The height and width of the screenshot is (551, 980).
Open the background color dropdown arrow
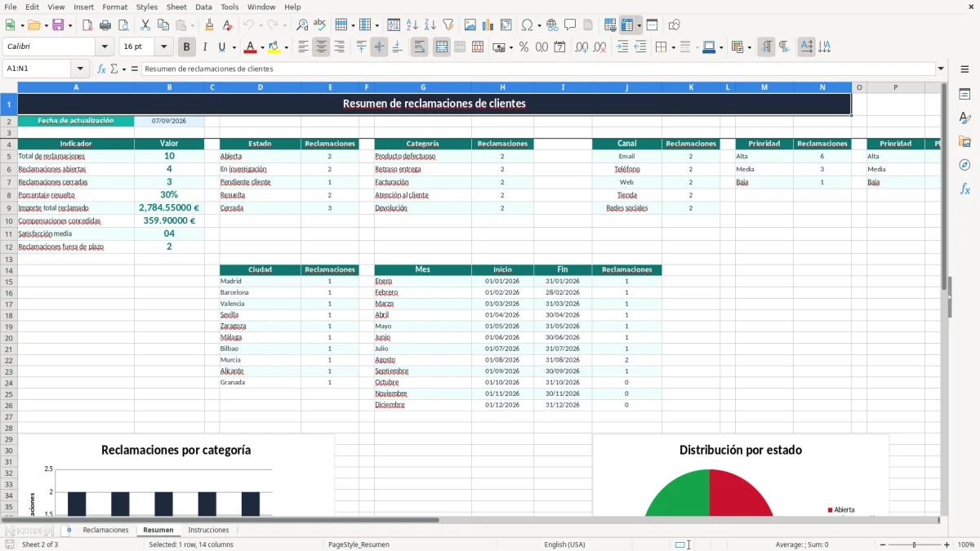click(286, 47)
